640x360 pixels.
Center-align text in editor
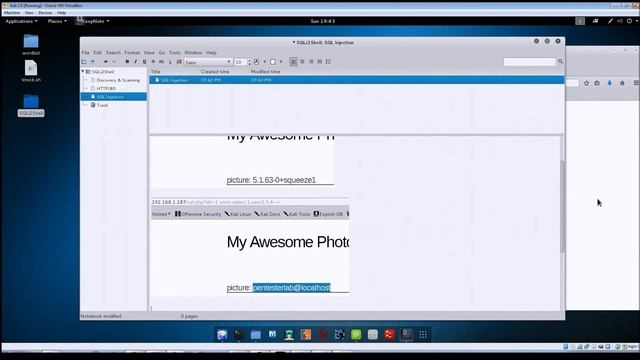[x=302, y=62]
